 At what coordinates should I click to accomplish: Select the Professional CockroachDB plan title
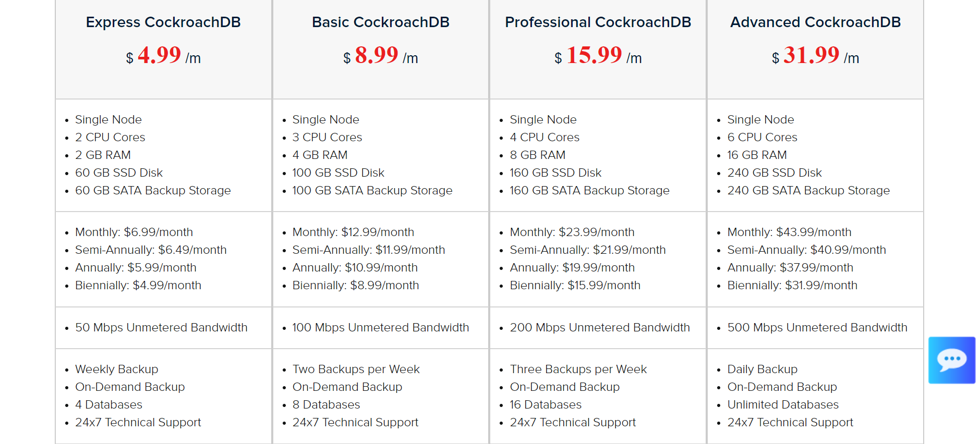point(598,22)
